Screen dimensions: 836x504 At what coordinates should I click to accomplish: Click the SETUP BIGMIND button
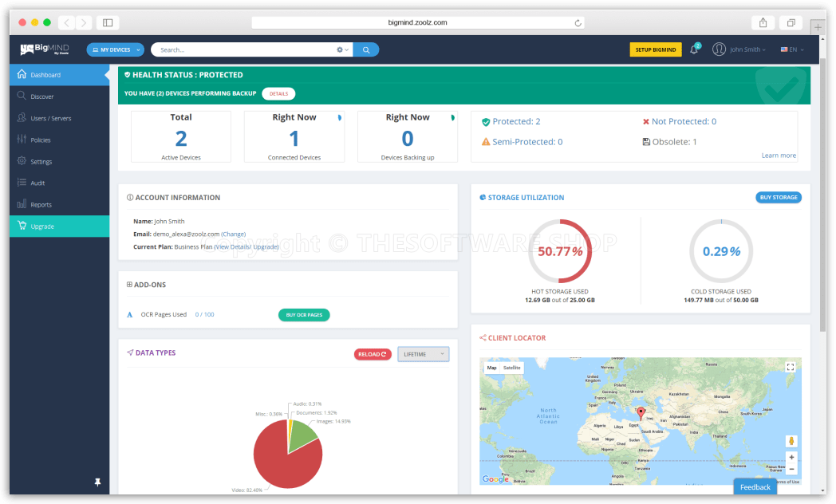[655, 49]
